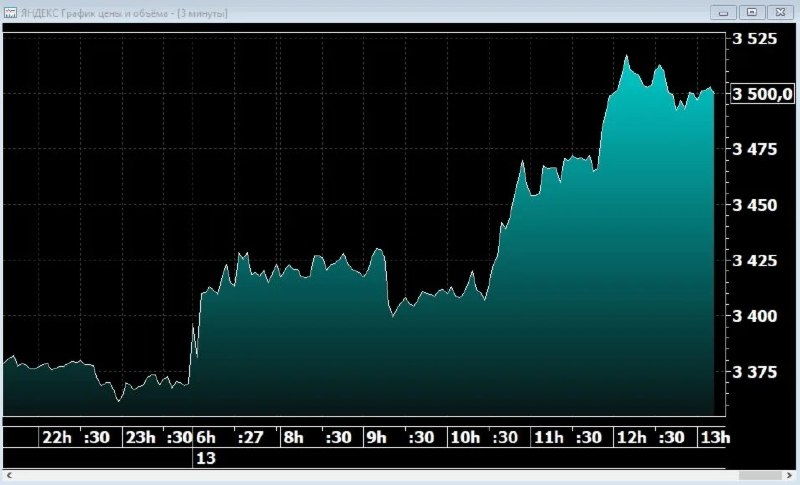Viewport: 800px width, 485px height.
Task: Click the left scroll arrow of horizontal scrollbar
Action: [x=9, y=475]
